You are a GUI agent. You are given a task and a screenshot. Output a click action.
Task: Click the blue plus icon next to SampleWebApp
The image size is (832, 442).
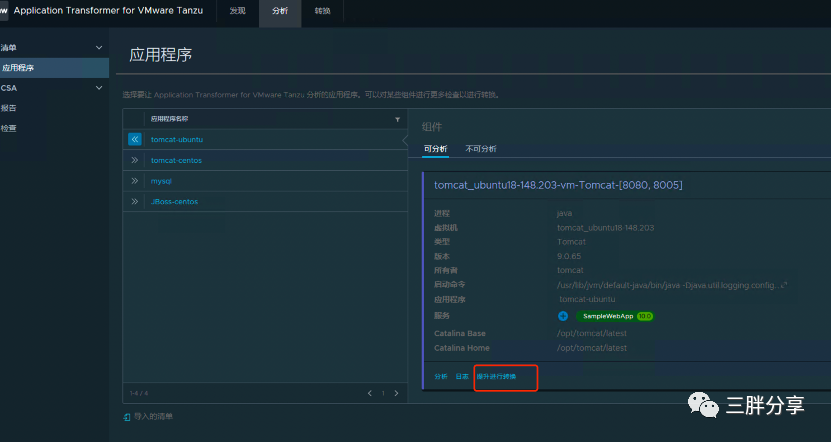563,316
